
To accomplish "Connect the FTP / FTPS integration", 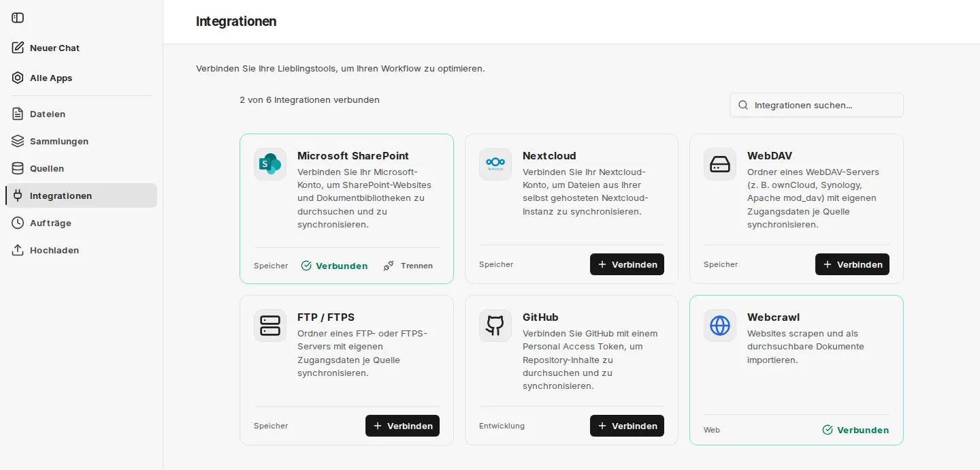I will pos(402,426).
